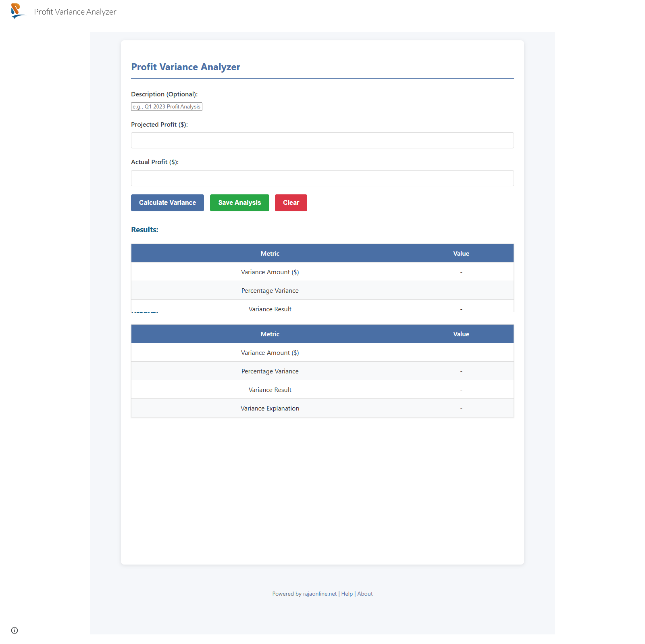This screenshot has height=644, width=645.
Task: Click the rajaonline logo icon
Action: 19,11
